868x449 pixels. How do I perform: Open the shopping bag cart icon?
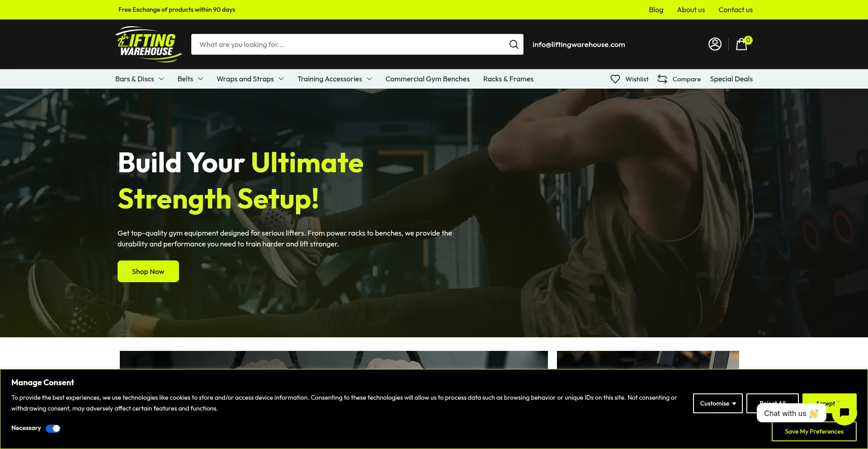click(741, 44)
